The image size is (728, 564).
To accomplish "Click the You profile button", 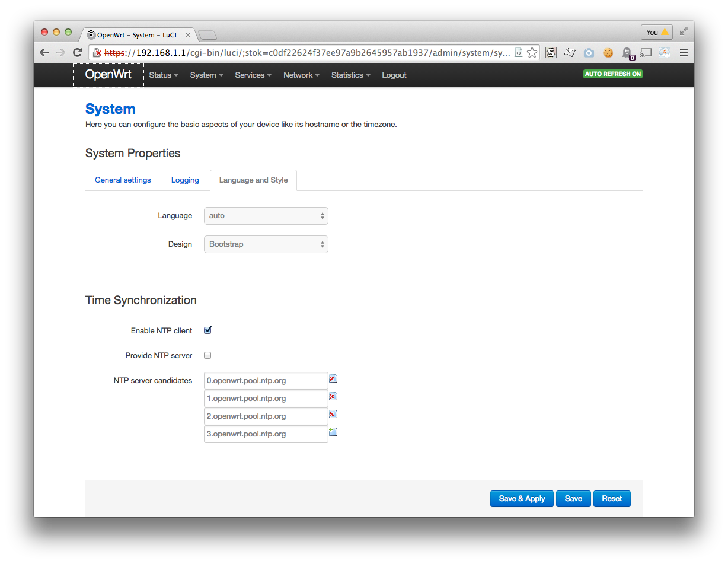I will click(656, 32).
